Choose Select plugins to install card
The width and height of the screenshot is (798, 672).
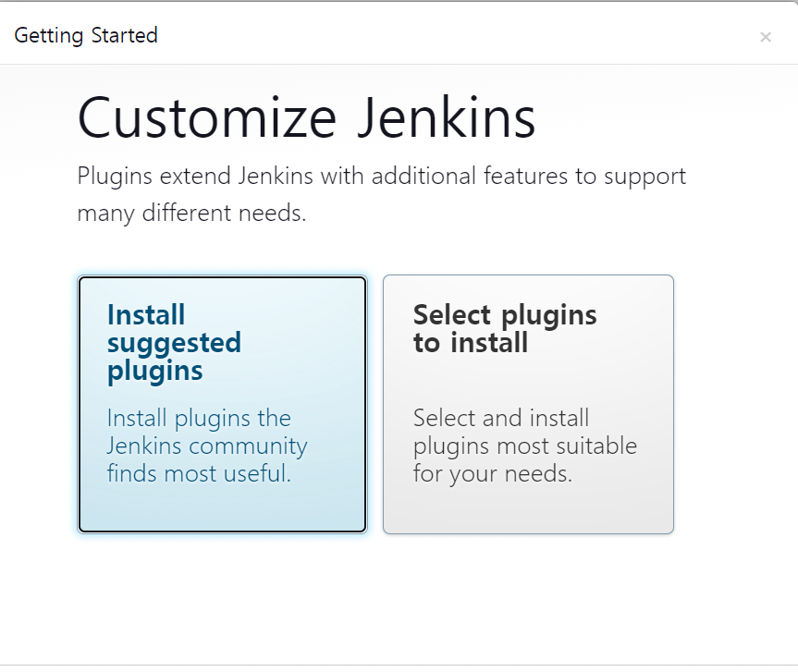[x=528, y=405]
